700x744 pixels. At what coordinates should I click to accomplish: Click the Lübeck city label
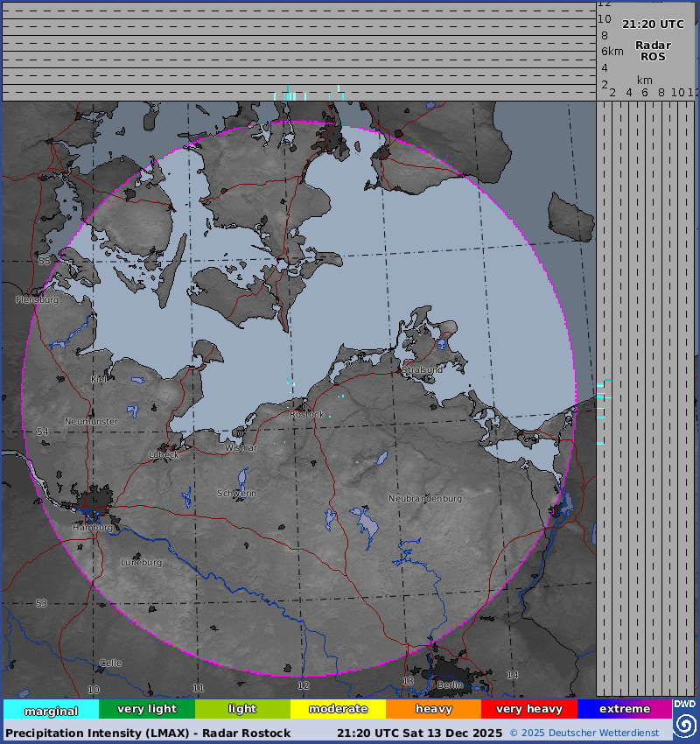(164, 454)
